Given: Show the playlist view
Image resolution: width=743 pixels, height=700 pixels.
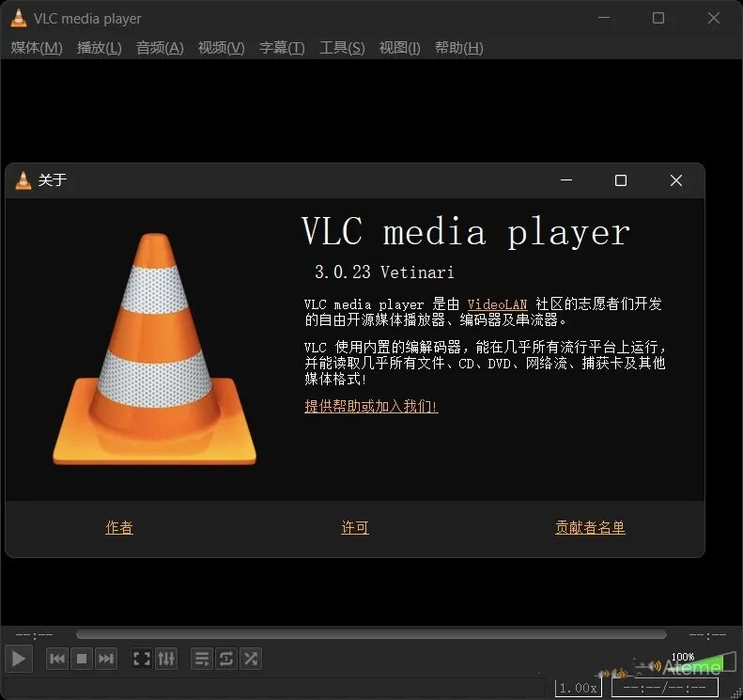Looking at the screenshot, I should point(202,659).
